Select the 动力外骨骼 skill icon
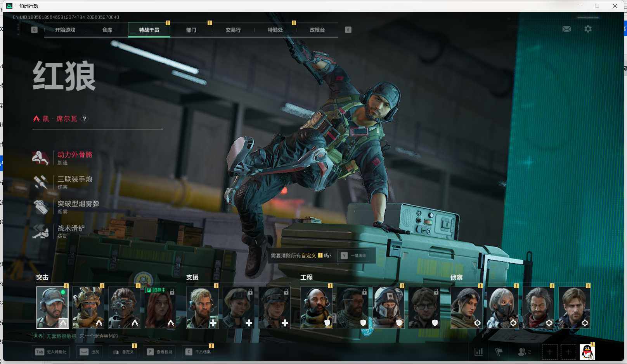The image size is (627, 364). tap(40, 158)
